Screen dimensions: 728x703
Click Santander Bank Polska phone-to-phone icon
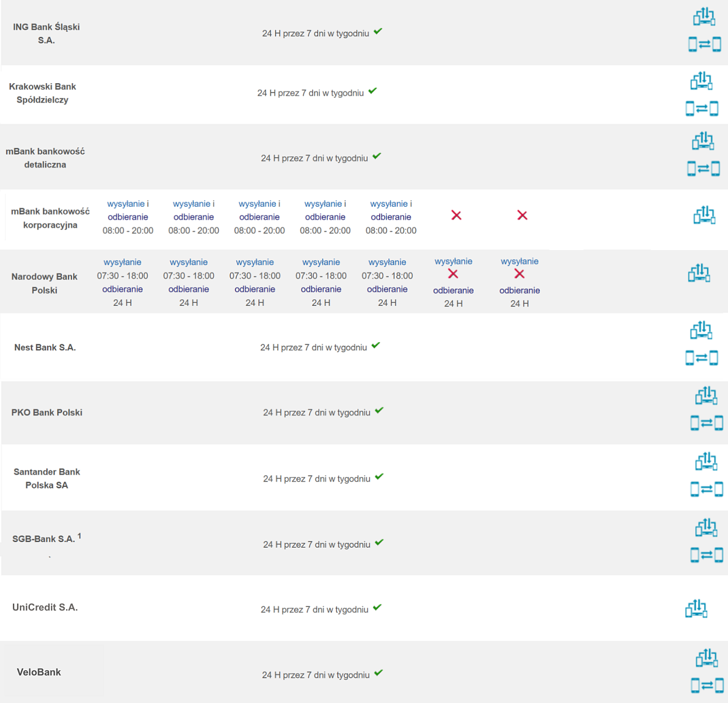pos(706,489)
